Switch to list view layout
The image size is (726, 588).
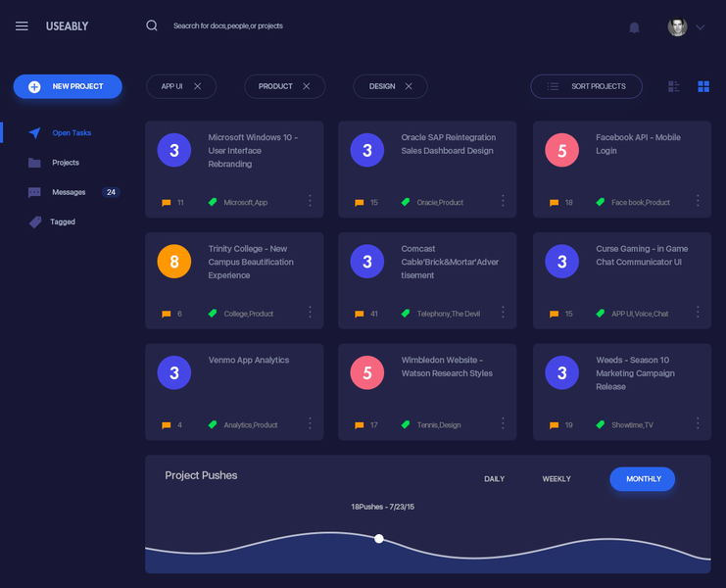pyautogui.click(x=674, y=86)
